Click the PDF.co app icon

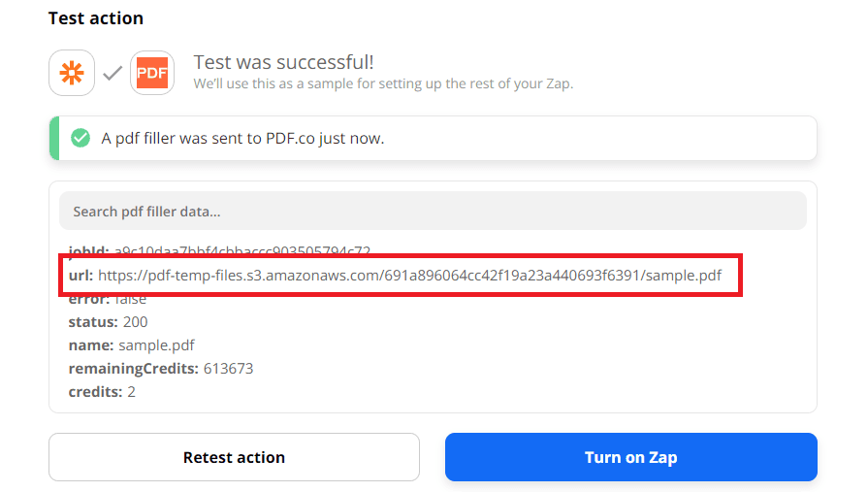tap(152, 73)
